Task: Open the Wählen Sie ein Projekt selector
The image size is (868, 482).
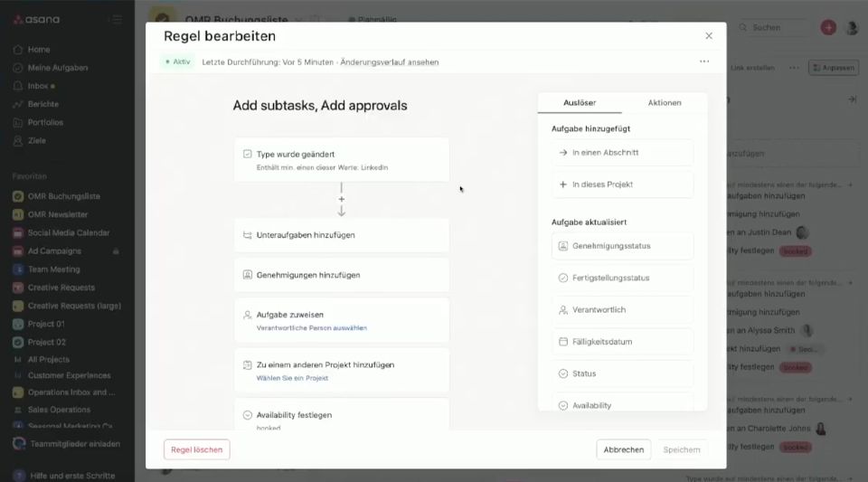Action: click(x=292, y=378)
